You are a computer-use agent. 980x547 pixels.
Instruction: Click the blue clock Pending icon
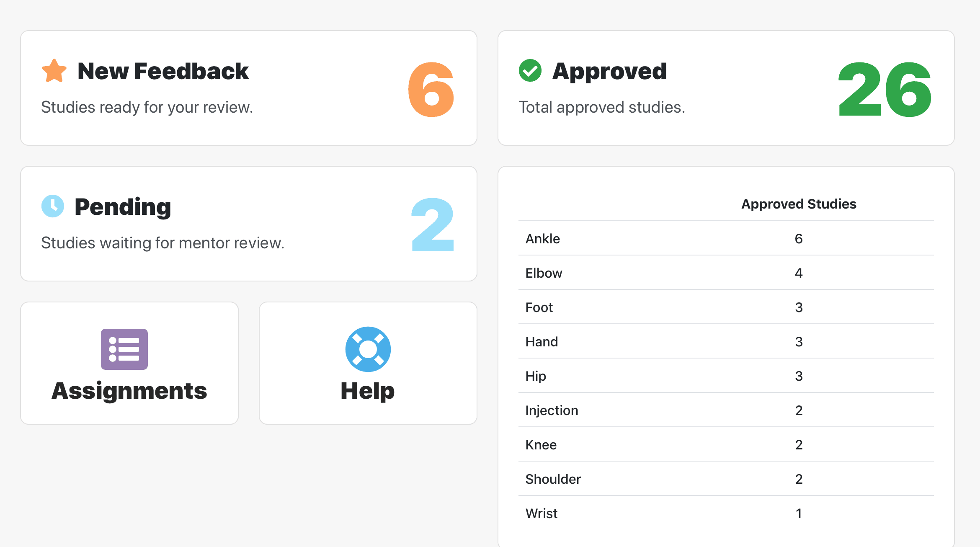(x=53, y=206)
